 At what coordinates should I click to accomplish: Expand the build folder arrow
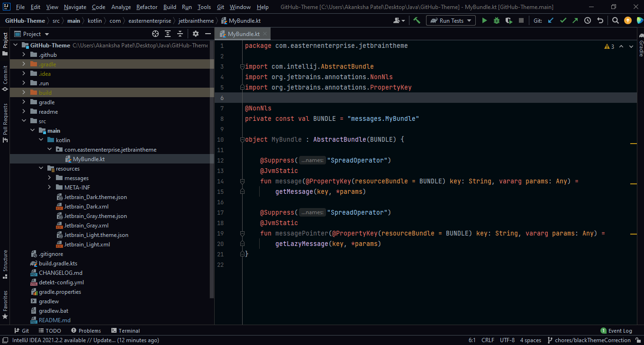[x=24, y=93]
